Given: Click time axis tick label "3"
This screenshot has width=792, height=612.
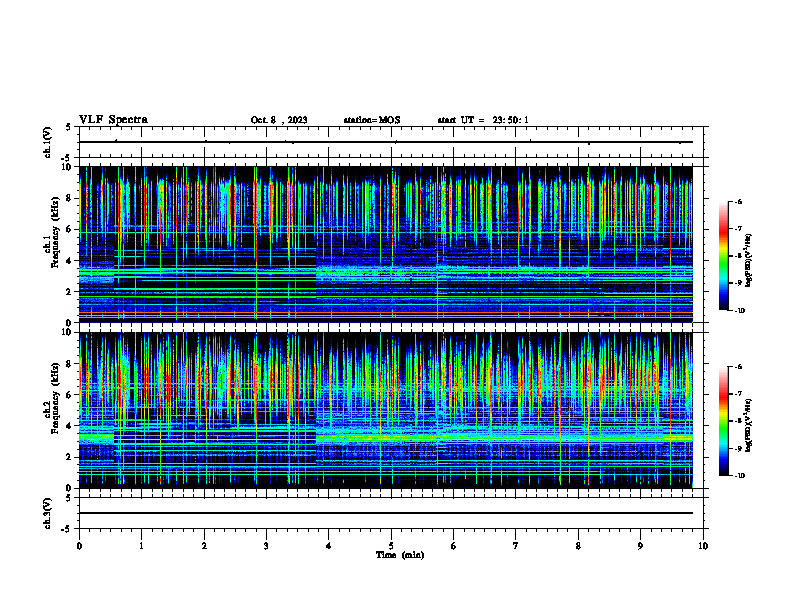Looking at the screenshot, I should [x=266, y=546].
